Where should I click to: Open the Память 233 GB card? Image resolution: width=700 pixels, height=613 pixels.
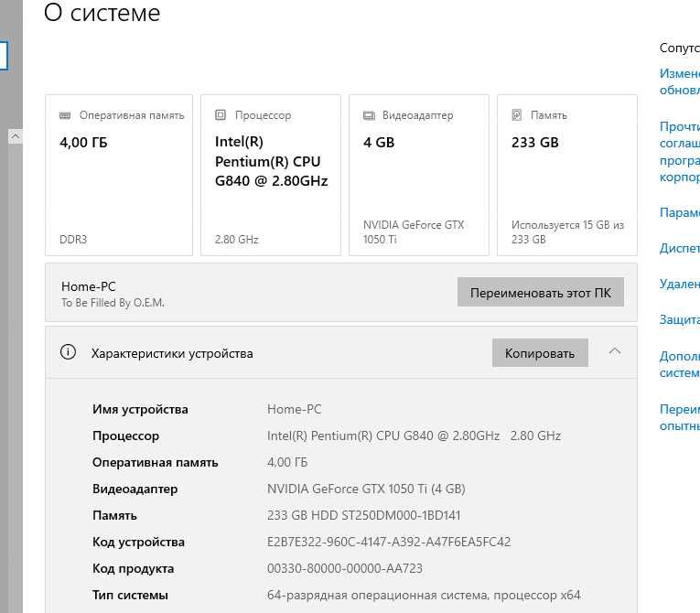[x=567, y=175]
